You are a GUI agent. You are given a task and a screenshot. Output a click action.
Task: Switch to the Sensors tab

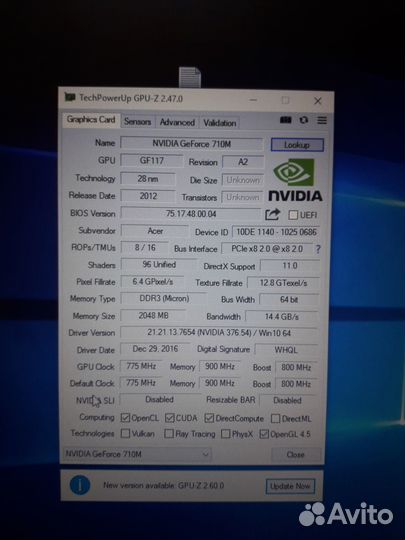click(137, 122)
